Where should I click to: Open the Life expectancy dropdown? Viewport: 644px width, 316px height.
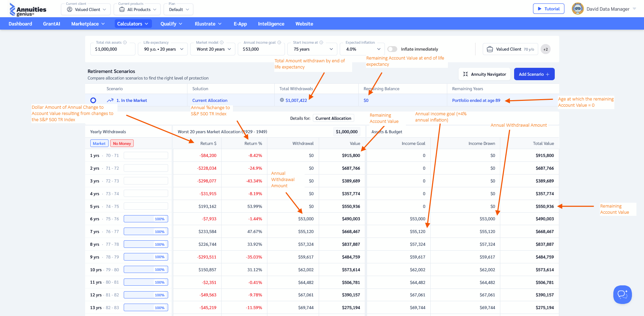tap(163, 49)
